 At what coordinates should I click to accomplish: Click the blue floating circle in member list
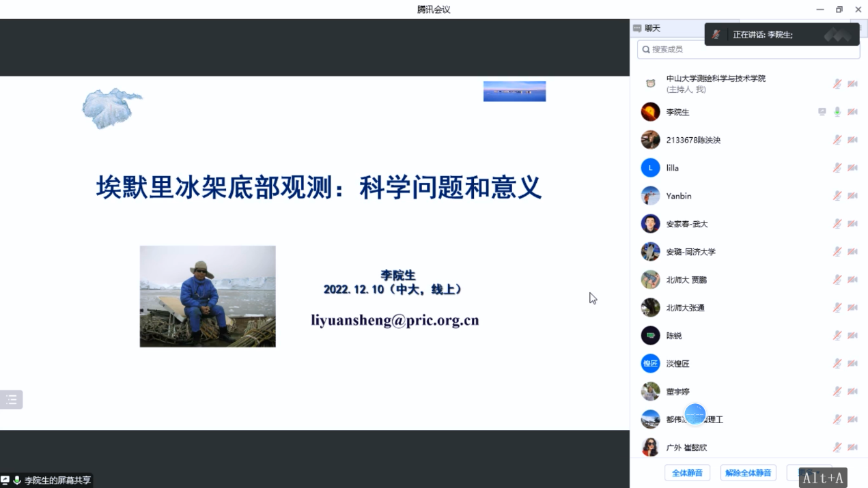click(695, 414)
